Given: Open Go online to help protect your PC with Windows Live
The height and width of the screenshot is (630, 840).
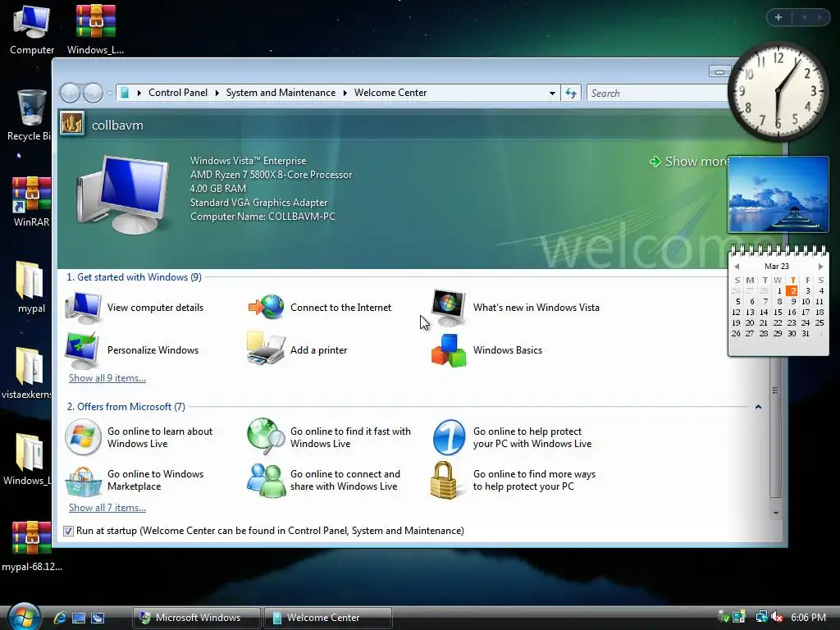Looking at the screenshot, I should (512, 437).
